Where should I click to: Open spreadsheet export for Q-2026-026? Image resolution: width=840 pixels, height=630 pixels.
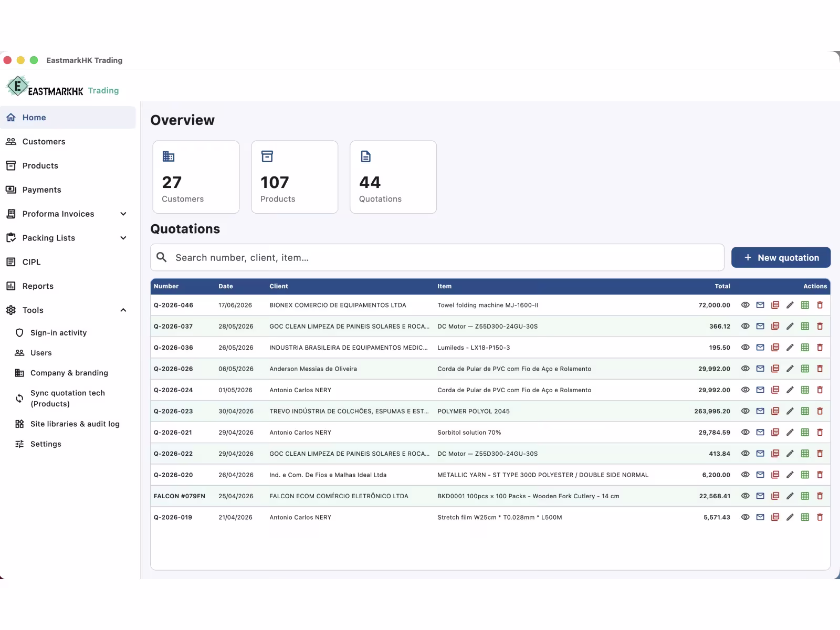tap(805, 369)
